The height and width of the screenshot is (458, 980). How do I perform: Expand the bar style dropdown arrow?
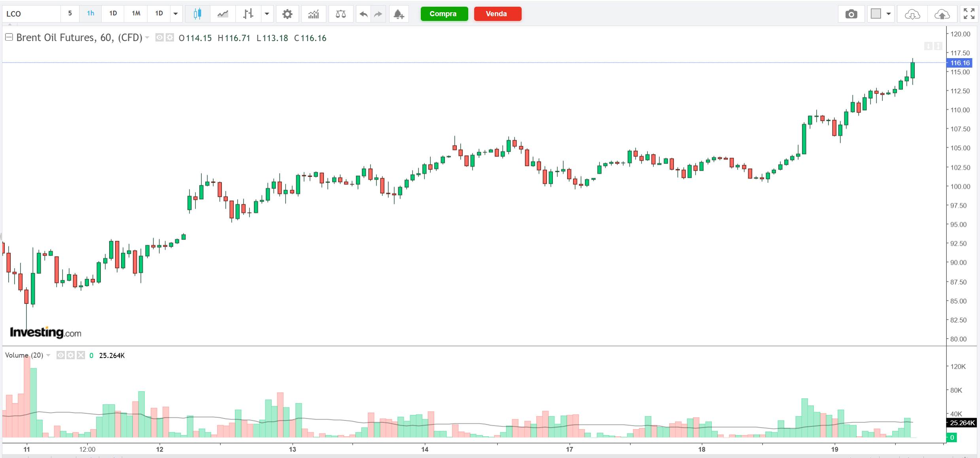point(267,14)
